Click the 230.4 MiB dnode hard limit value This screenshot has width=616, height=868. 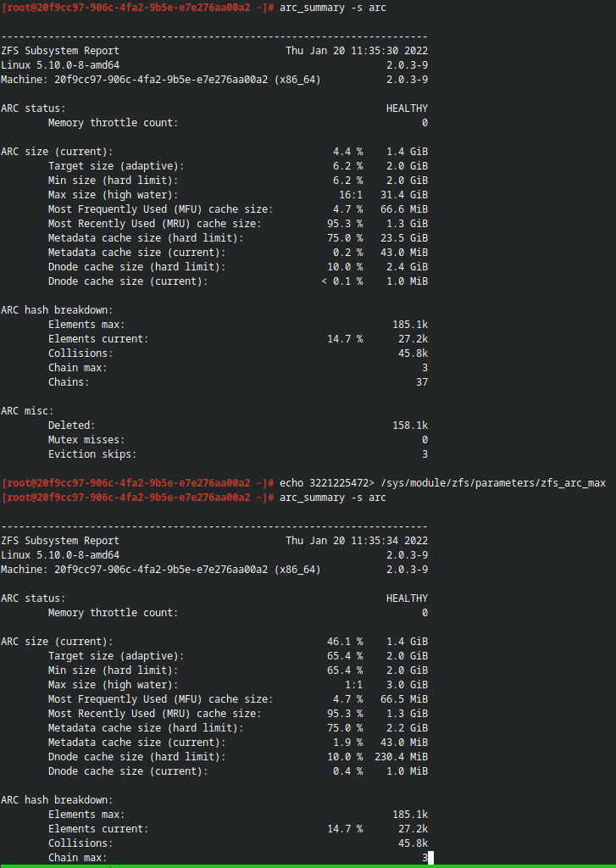[x=402, y=757]
